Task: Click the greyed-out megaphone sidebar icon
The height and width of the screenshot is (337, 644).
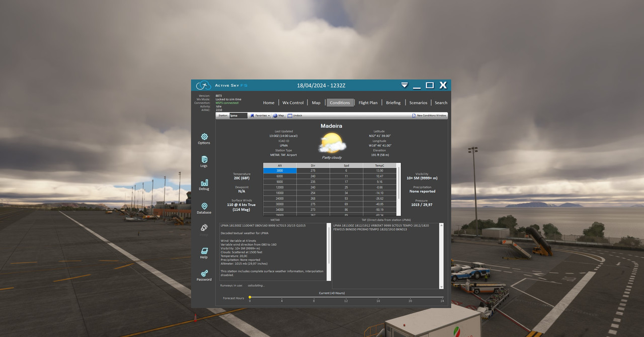Action: 204,228
